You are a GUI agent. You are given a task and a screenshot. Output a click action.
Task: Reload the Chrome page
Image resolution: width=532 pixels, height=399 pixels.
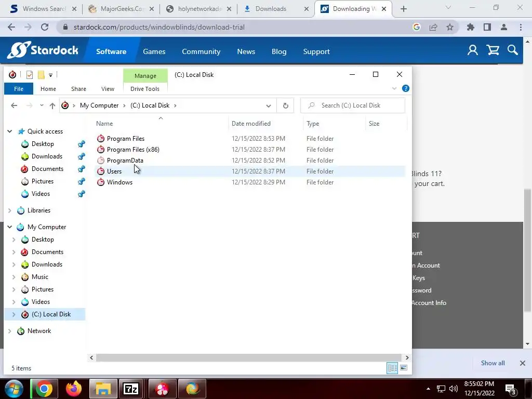(x=45, y=27)
